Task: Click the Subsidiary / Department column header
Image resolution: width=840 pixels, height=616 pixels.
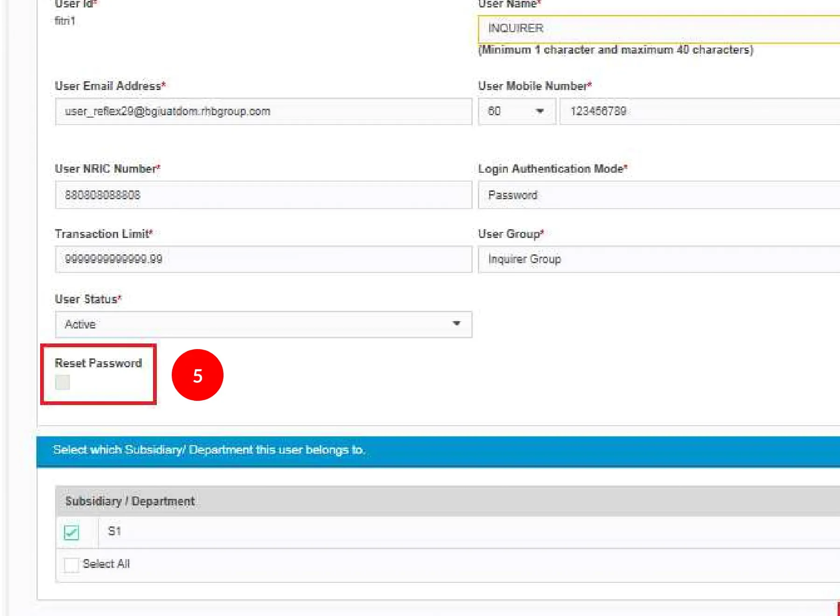Action: point(130,501)
